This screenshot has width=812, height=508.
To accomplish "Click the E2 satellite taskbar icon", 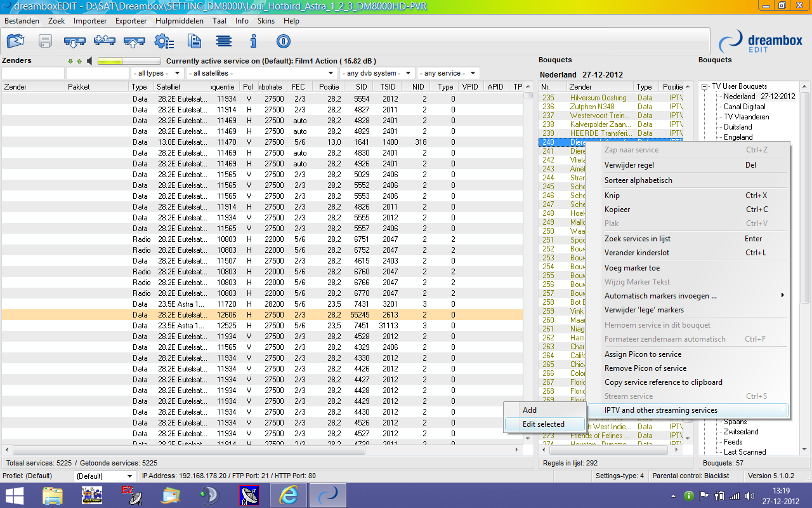I will [x=131, y=495].
